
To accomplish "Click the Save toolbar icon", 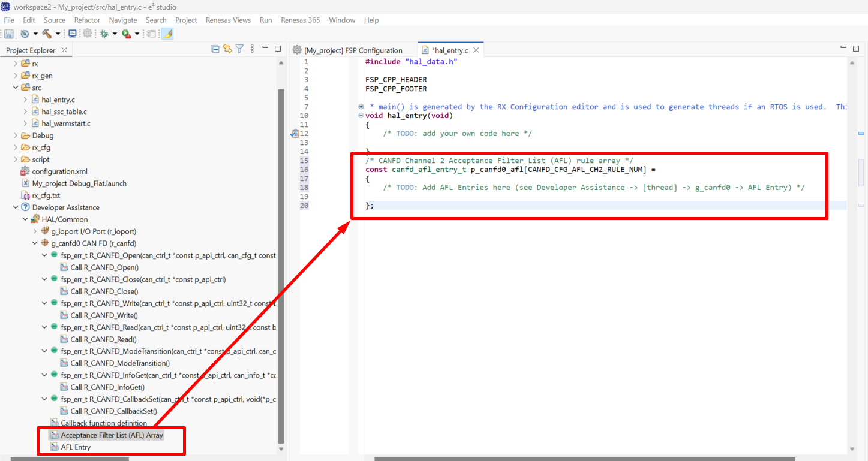I will click(8, 34).
